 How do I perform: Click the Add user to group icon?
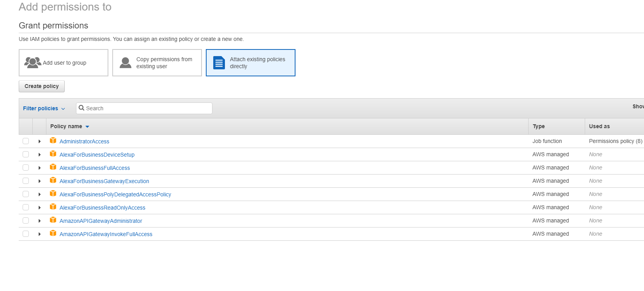pyautogui.click(x=33, y=62)
